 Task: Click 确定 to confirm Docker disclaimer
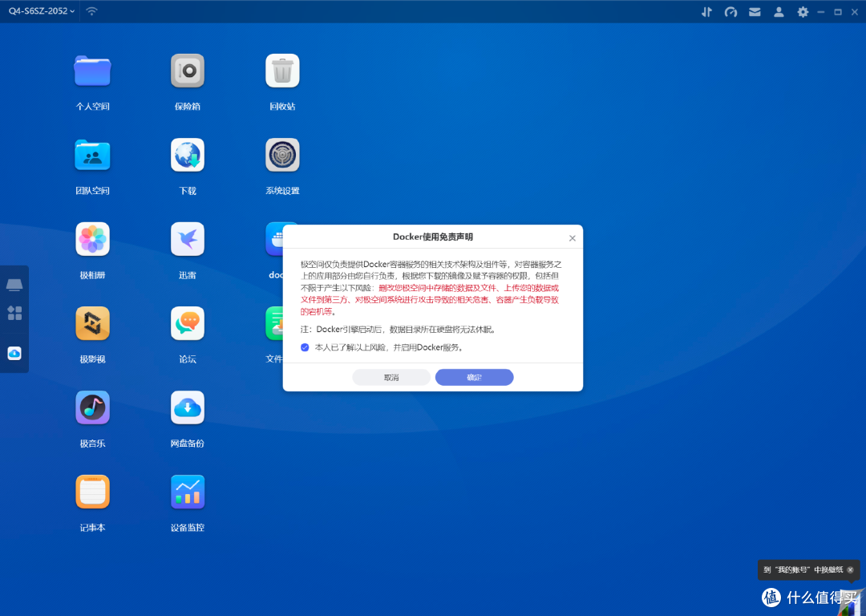click(x=475, y=377)
